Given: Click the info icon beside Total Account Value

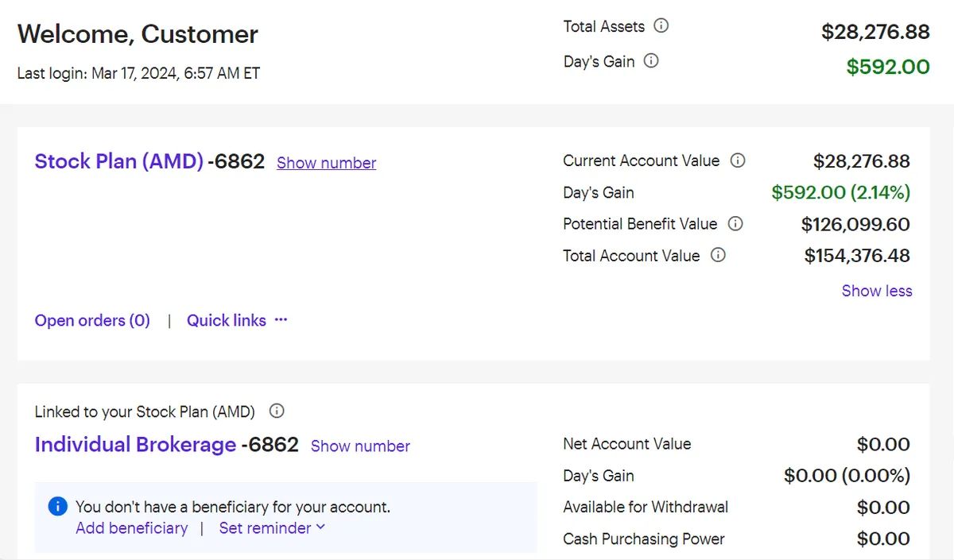Looking at the screenshot, I should [x=718, y=256].
